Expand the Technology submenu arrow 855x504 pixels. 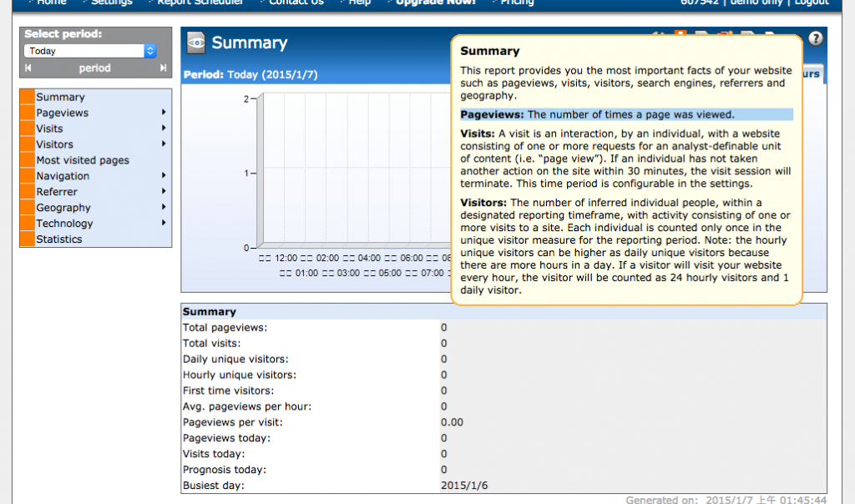pyautogui.click(x=164, y=224)
